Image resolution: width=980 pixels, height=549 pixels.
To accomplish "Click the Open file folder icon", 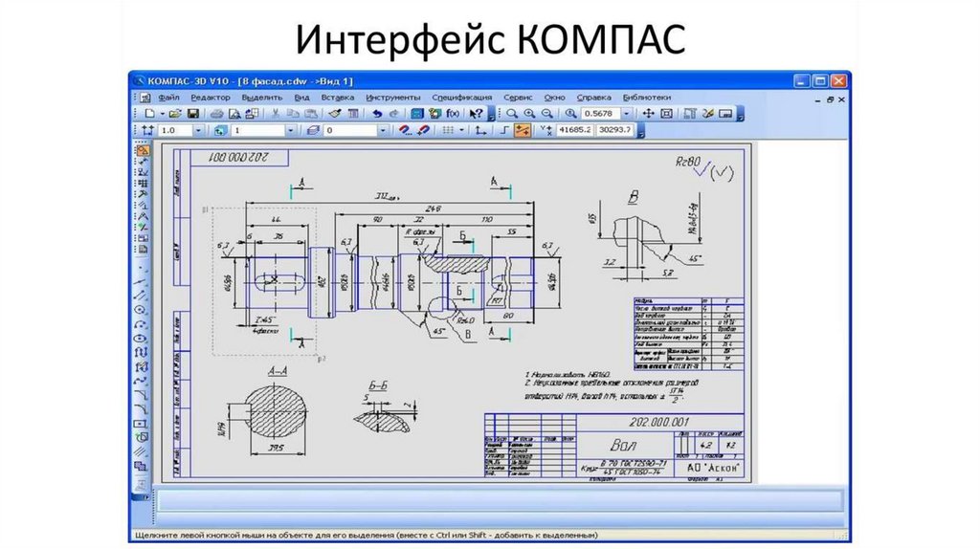I will pos(175,114).
